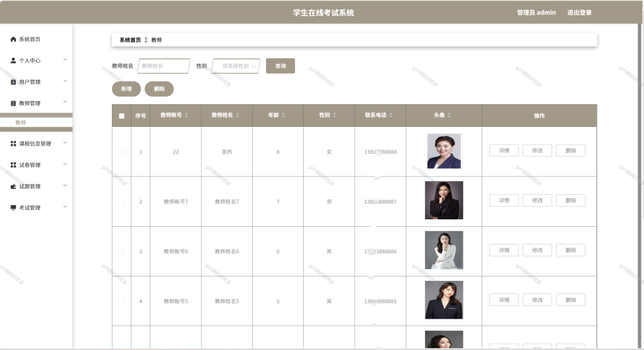Click the 用户管理 sidebar icon
644x350 pixels.
pyautogui.click(x=13, y=82)
